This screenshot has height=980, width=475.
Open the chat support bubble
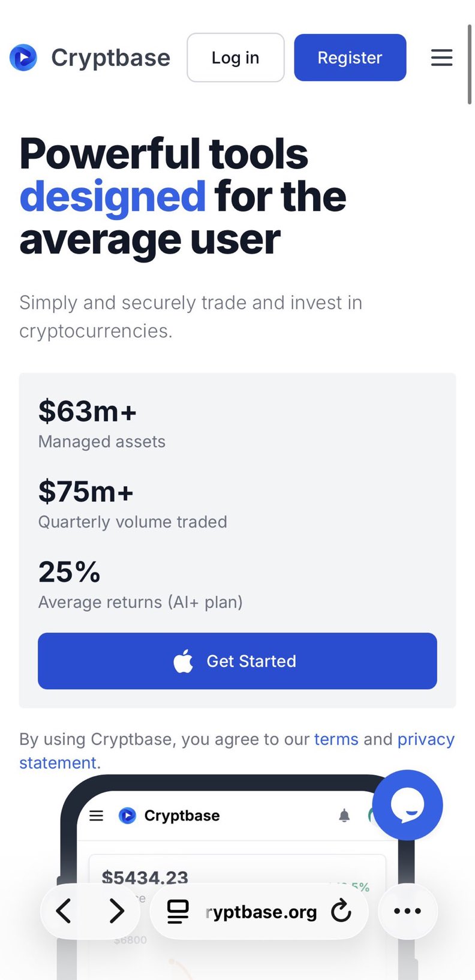pyautogui.click(x=408, y=805)
